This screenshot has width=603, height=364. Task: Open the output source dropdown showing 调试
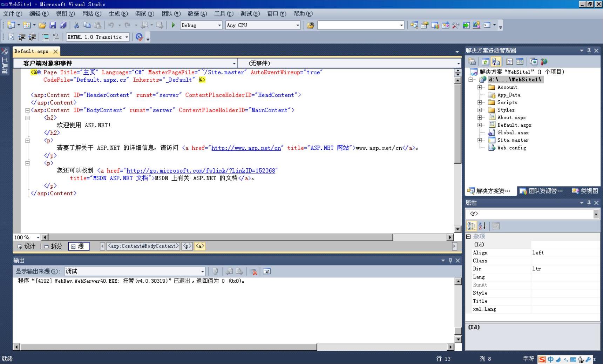coord(202,271)
